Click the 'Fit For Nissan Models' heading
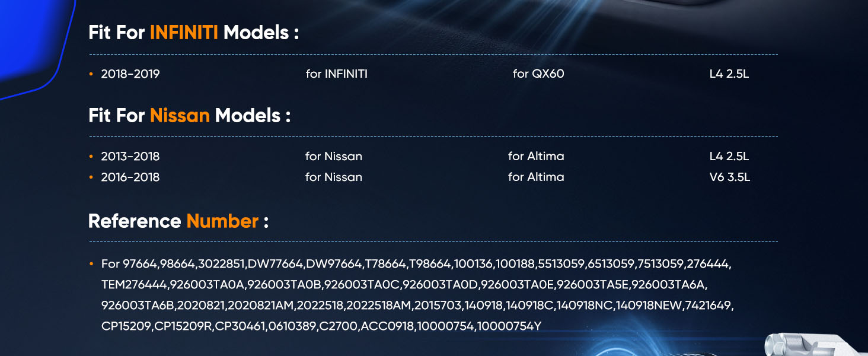 [x=189, y=115]
